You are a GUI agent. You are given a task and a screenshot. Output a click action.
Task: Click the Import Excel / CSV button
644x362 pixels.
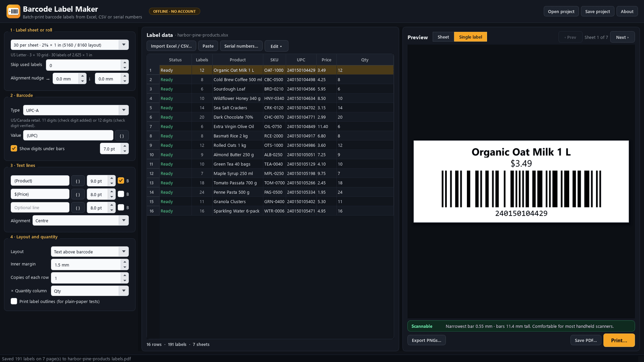point(171,46)
